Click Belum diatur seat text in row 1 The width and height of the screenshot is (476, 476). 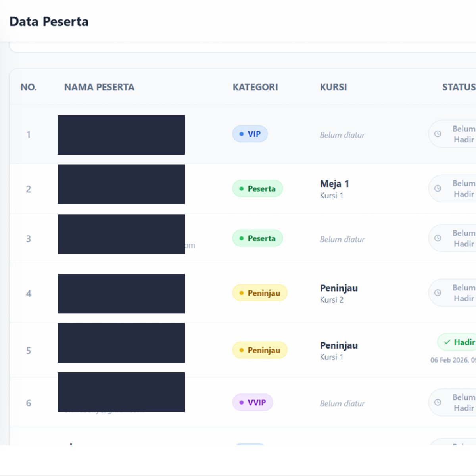342,135
